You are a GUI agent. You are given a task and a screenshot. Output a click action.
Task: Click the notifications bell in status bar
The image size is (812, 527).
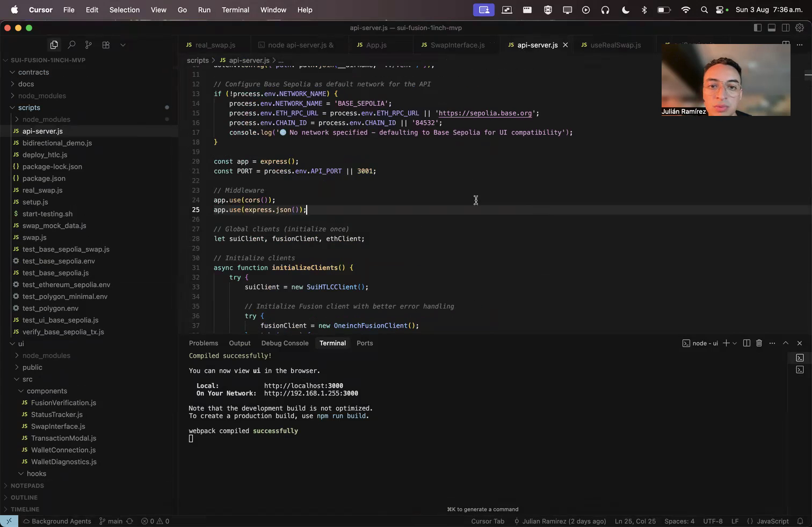pyautogui.click(x=800, y=521)
